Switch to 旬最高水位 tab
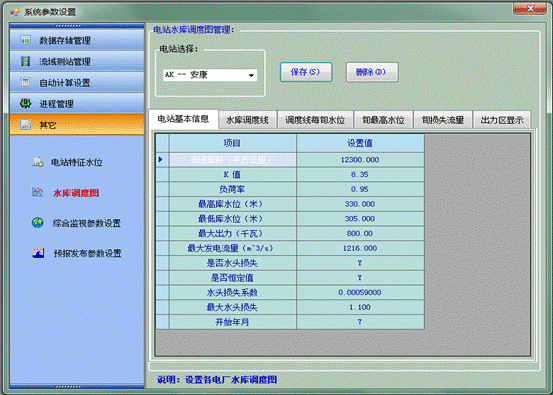This screenshot has height=395, width=553. pos(383,120)
